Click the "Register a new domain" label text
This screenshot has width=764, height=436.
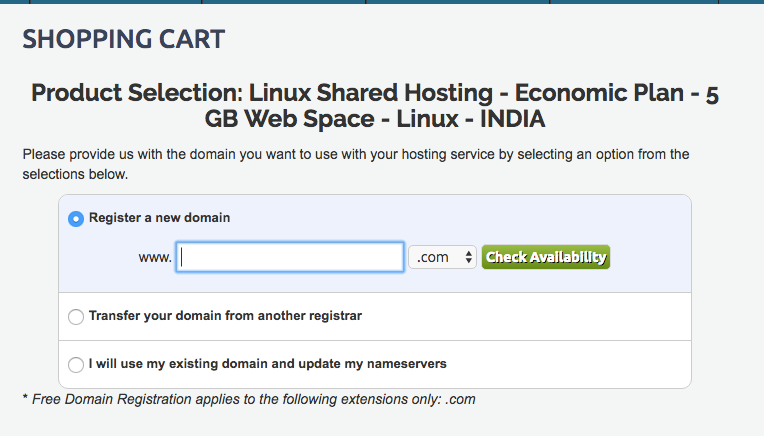(x=160, y=217)
